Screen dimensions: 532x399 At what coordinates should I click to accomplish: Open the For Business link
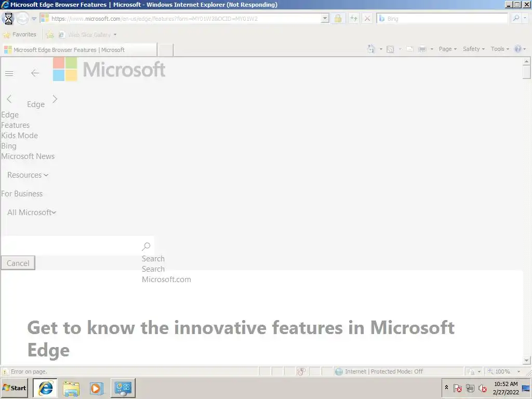click(22, 194)
